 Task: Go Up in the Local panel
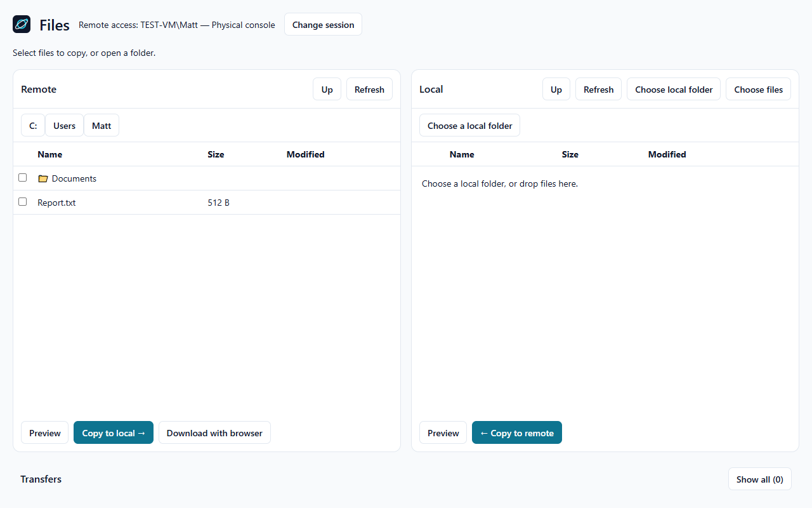pos(556,90)
